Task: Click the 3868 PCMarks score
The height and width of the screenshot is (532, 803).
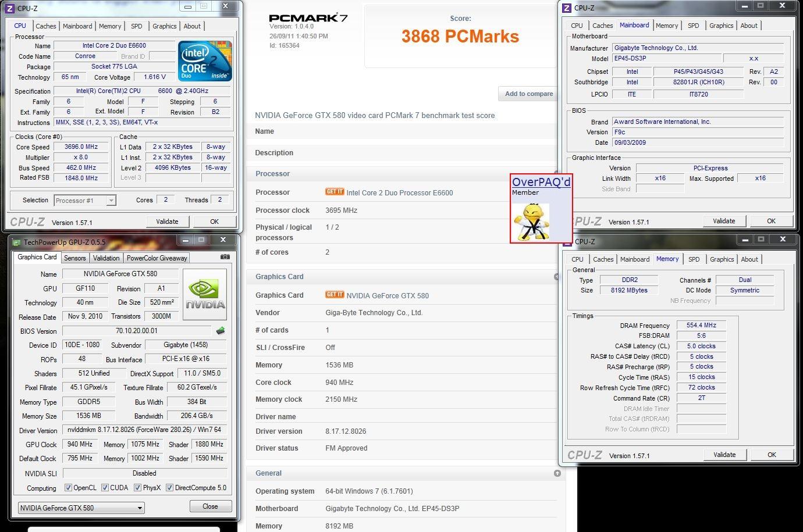Action: 460,37
